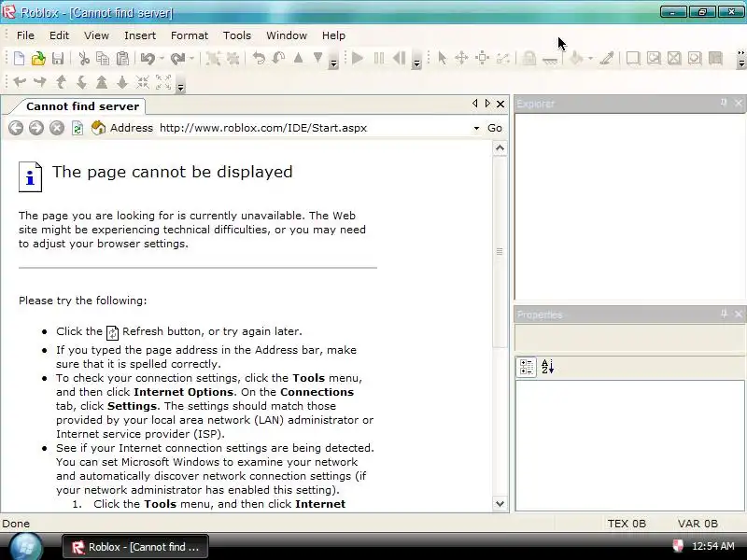Select the arrow pointer tool
747x560 pixels.
(442, 59)
